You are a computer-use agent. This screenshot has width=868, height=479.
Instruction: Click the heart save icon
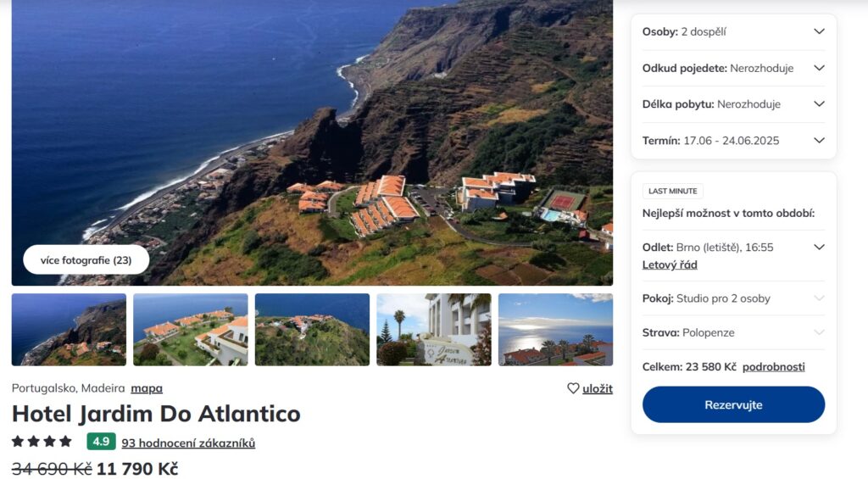[574, 388]
